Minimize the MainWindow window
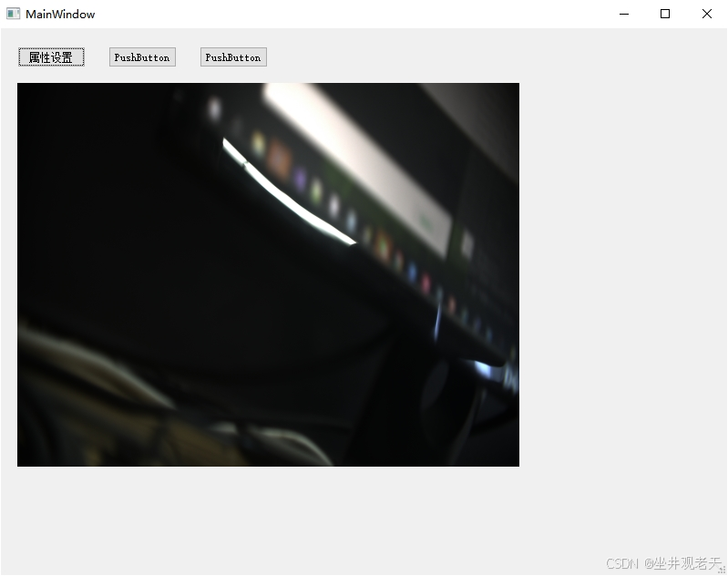 [624, 14]
